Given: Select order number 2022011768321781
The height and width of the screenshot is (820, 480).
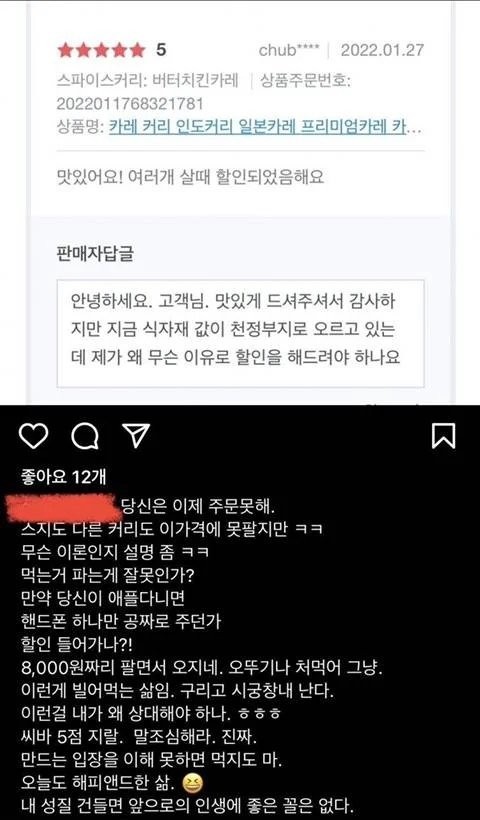Looking at the screenshot, I should pyautogui.click(x=130, y=104).
